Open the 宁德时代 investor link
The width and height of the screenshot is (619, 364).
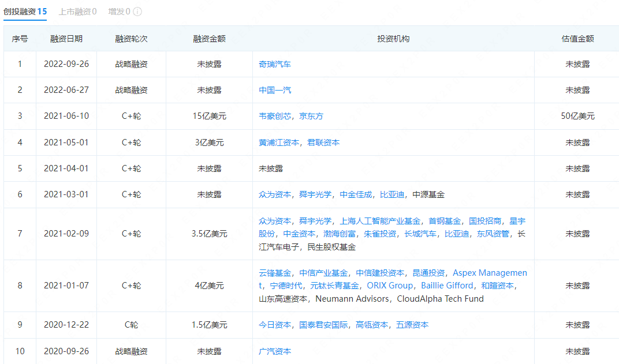(x=286, y=286)
